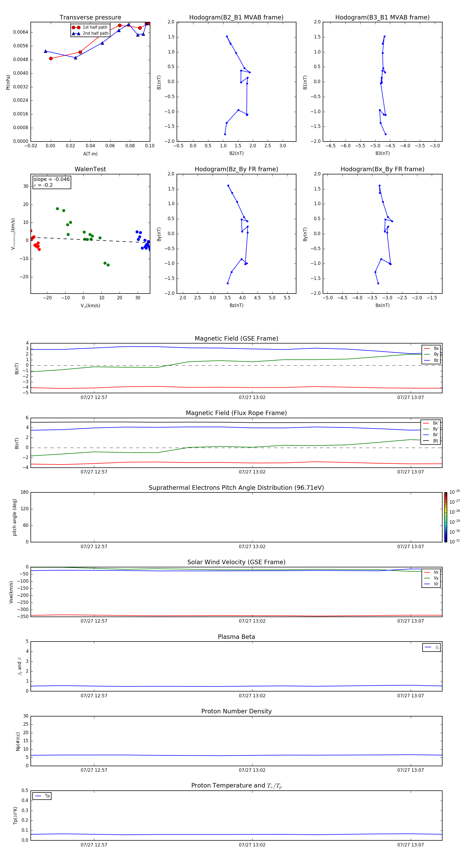473x868 pixels.
Task: Click the 'pitch angle (deg)' axis label
Action: point(14,517)
